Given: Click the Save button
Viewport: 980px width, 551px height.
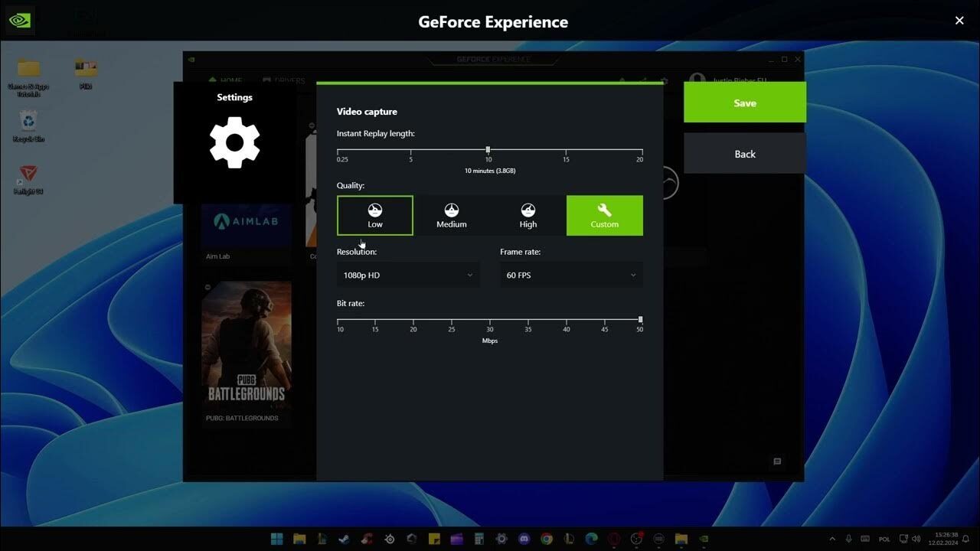Looking at the screenshot, I should coord(744,102).
